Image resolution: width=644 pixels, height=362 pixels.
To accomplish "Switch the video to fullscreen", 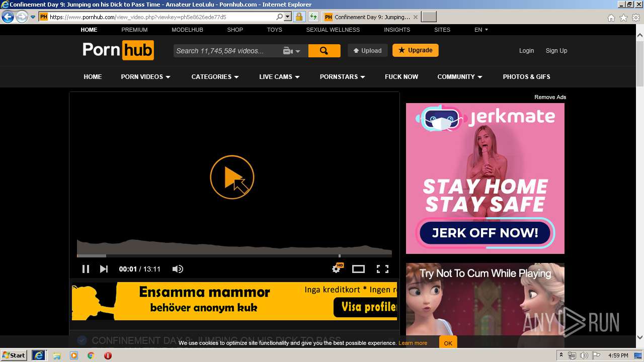I will coord(383,269).
